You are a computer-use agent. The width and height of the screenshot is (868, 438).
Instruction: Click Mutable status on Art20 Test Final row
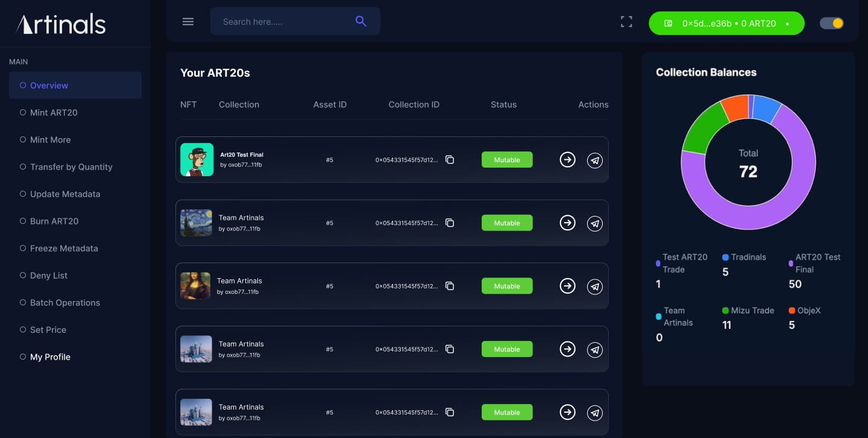(507, 160)
